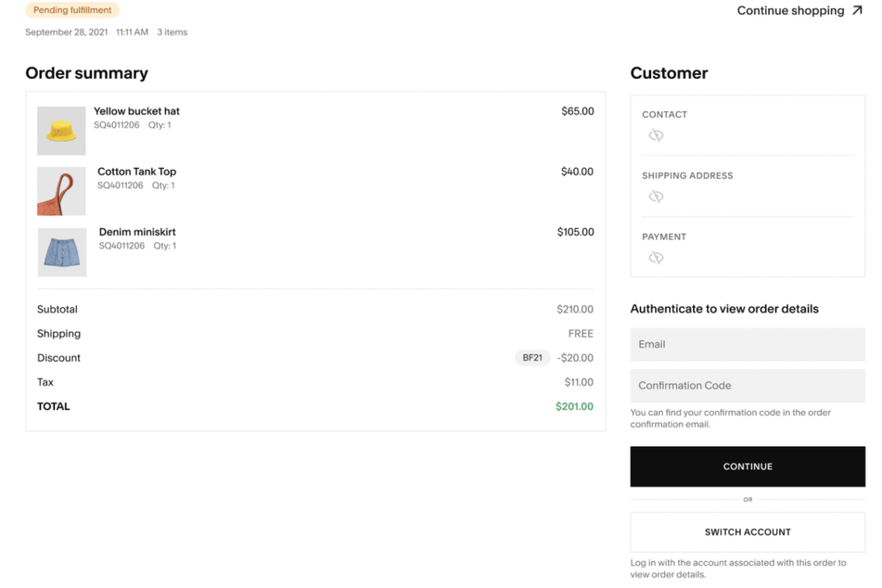The width and height of the screenshot is (882, 588).
Task: Open the Cotton Tank Top thumbnail
Action: (x=61, y=191)
